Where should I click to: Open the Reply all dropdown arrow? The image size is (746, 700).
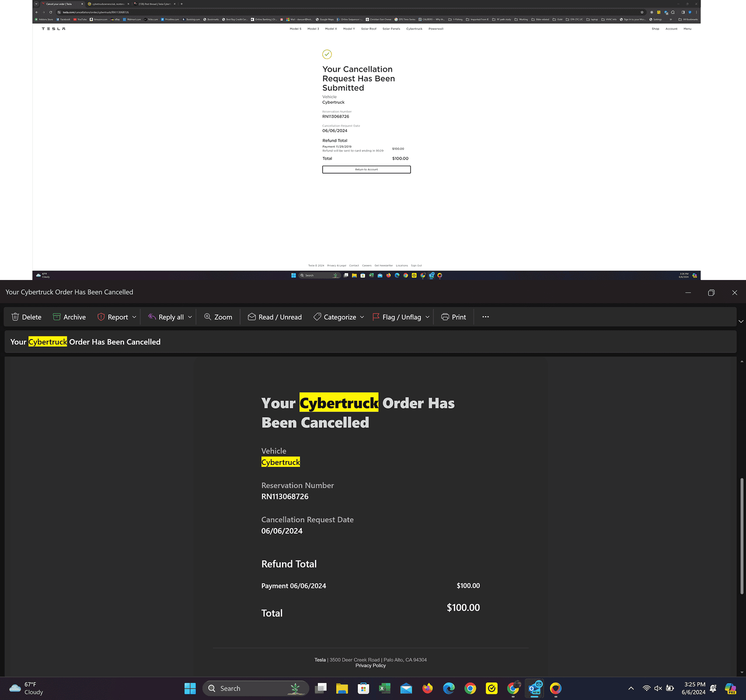click(190, 317)
